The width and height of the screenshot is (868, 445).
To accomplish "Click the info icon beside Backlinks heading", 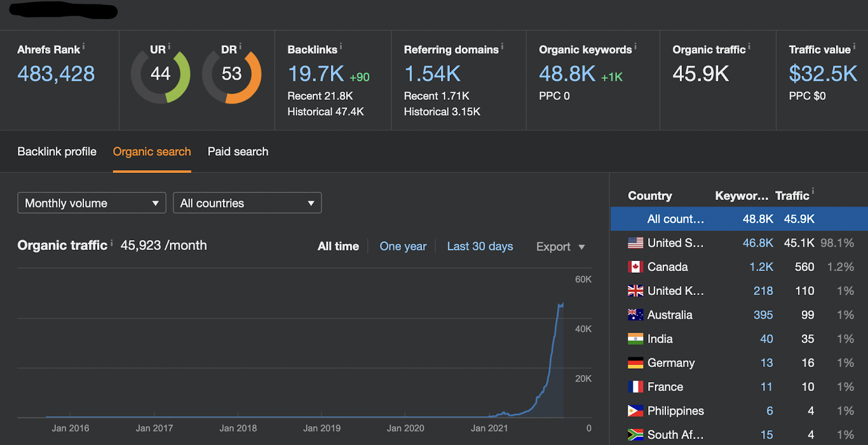I will click(341, 46).
